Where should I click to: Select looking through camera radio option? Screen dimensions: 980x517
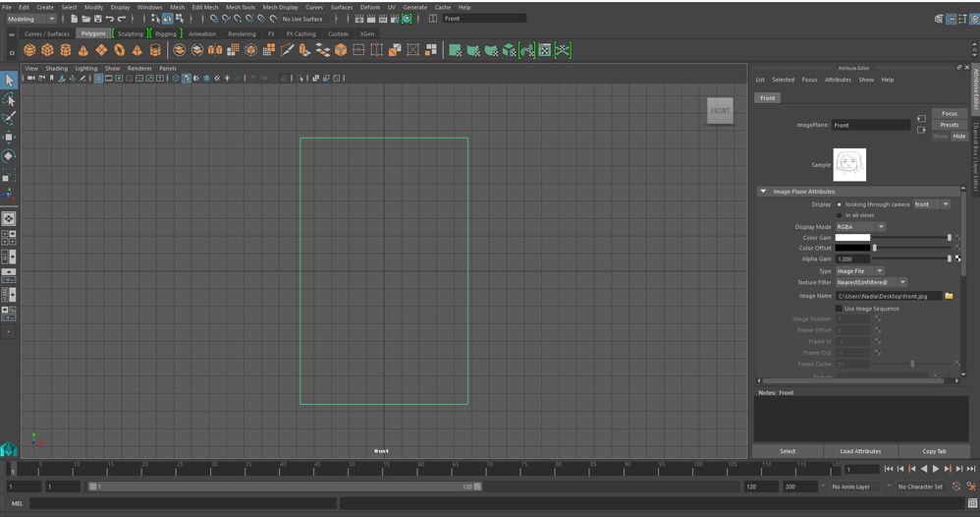(840, 204)
